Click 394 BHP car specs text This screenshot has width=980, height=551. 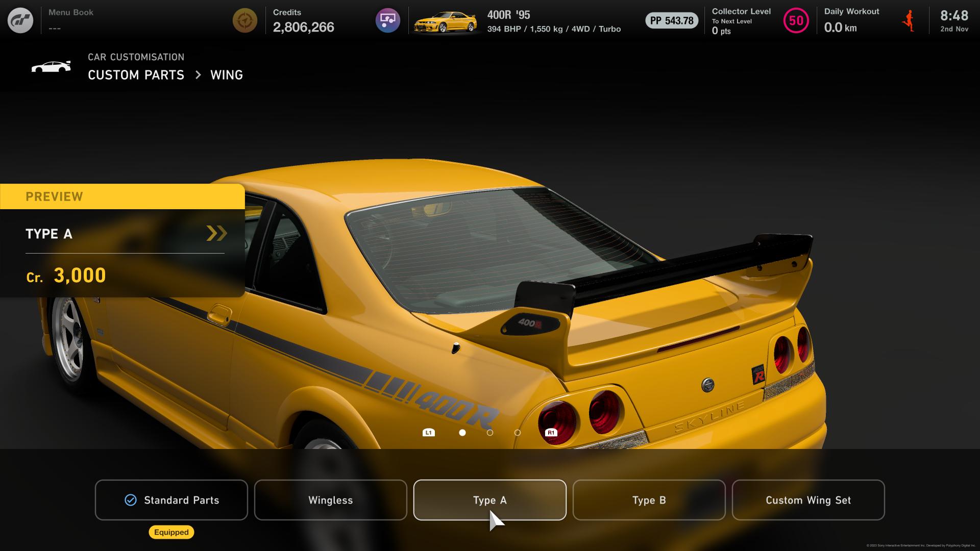pos(554,29)
